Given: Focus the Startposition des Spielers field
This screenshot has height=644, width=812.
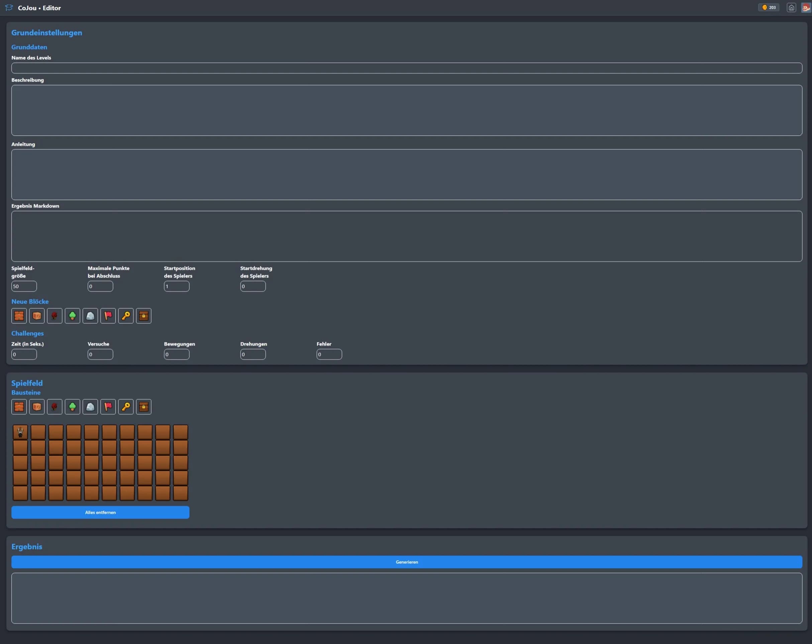Looking at the screenshot, I should [177, 286].
